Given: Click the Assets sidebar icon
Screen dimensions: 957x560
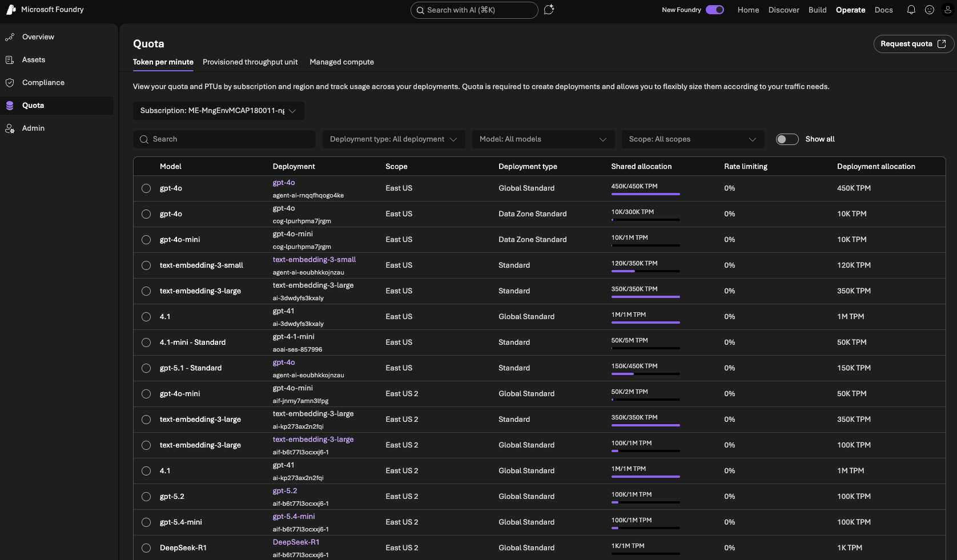Looking at the screenshot, I should pos(10,60).
